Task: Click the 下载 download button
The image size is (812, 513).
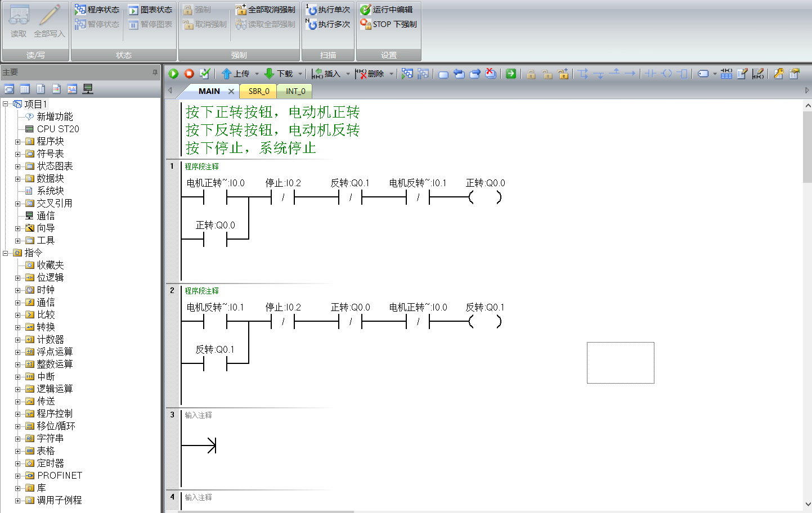Action: point(279,74)
